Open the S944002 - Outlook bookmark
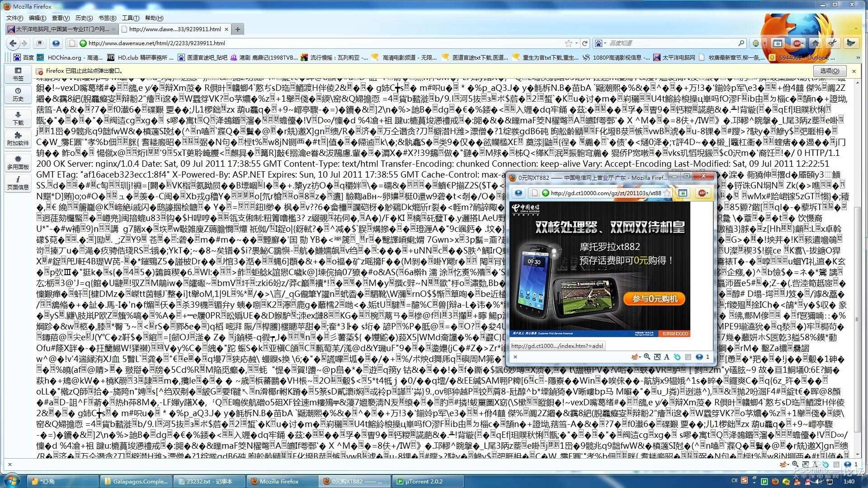This screenshot has width=868, height=488. pos(801,58)
